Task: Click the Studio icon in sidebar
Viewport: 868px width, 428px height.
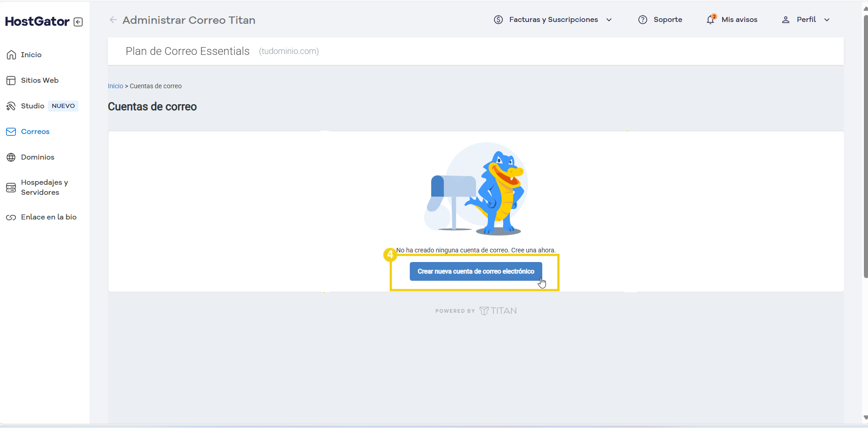Action: point(11,106)
